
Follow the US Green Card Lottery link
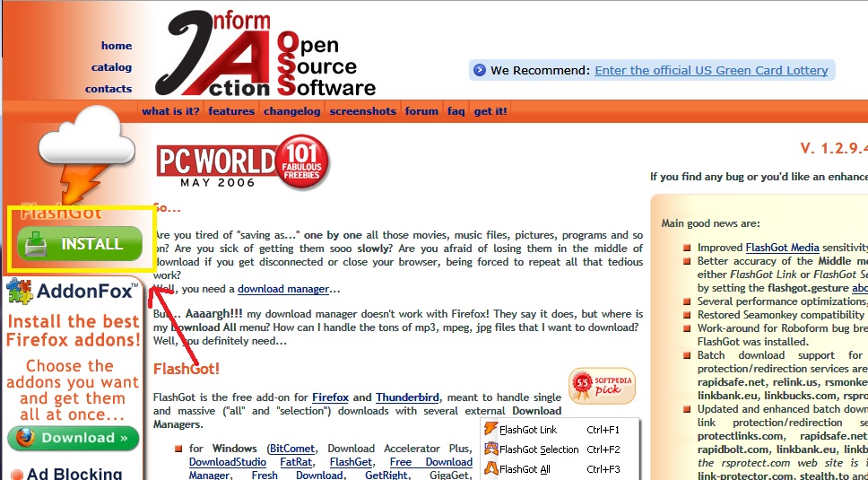tap(711, 70)
